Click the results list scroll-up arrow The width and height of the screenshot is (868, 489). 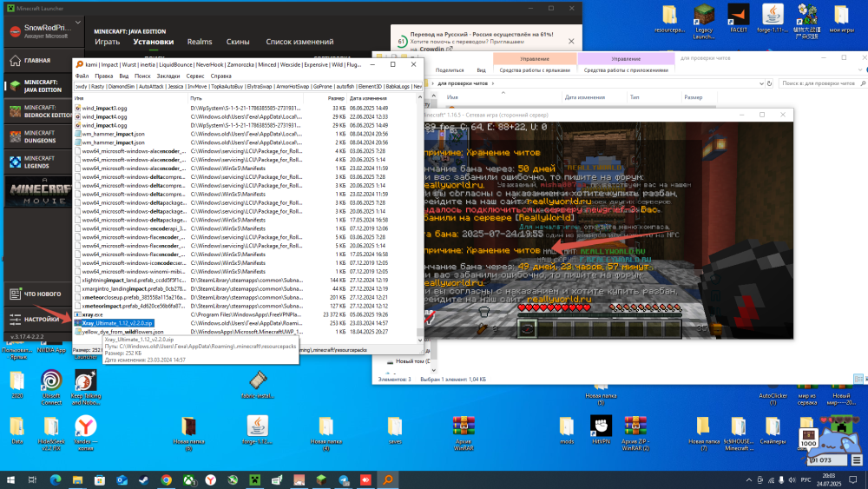pos(419,97)
